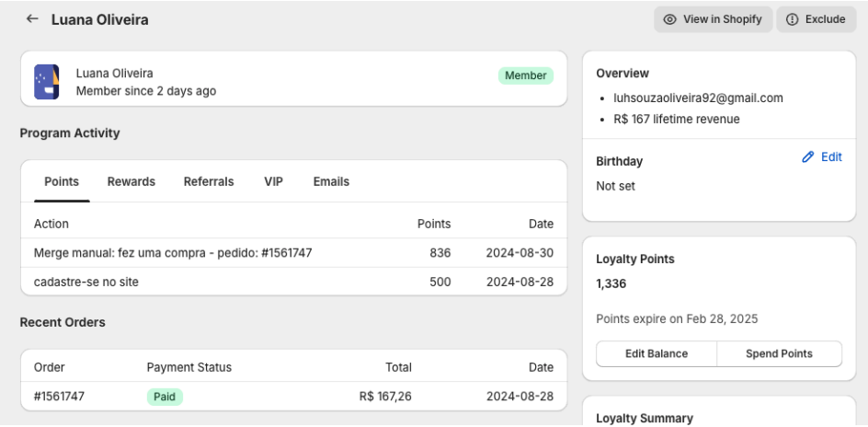Image resolution: width=868 pixels, height=427 pixels.
Task: Click the Action column header
Action: pyautogui.click(x=51, y=224)
